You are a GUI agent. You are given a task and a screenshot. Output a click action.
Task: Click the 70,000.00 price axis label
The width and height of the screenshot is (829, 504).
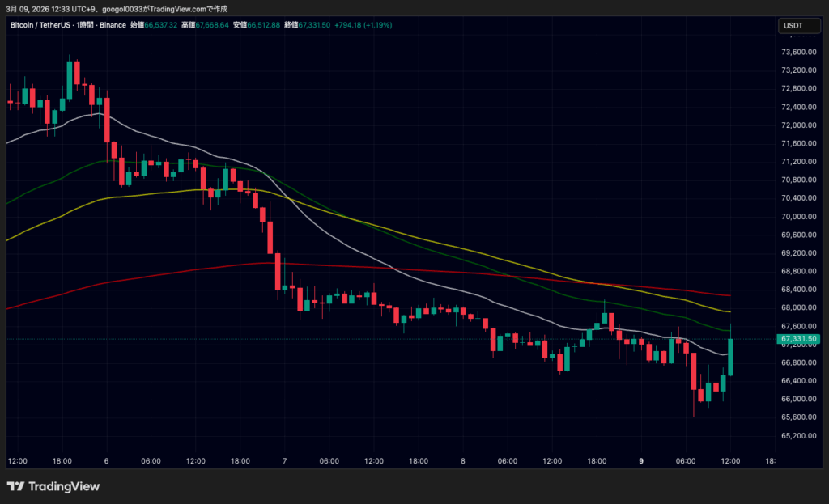tap(797, 217)
